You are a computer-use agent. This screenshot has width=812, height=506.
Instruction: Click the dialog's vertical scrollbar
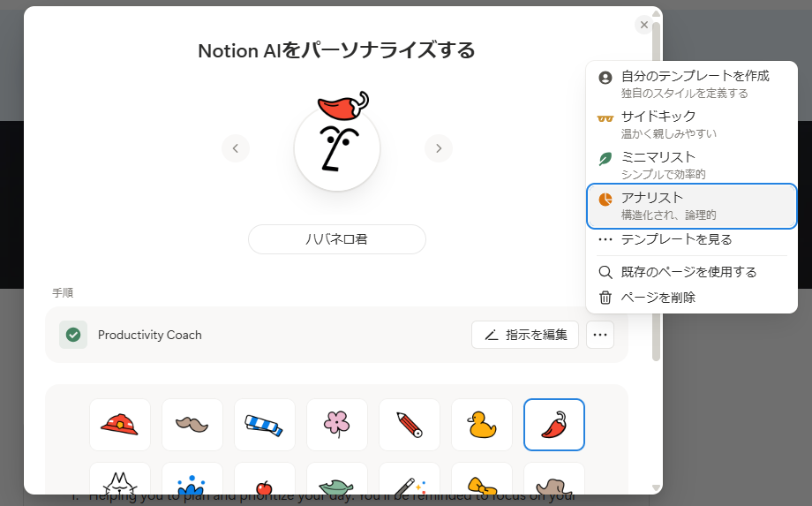(x=656, y=192)
